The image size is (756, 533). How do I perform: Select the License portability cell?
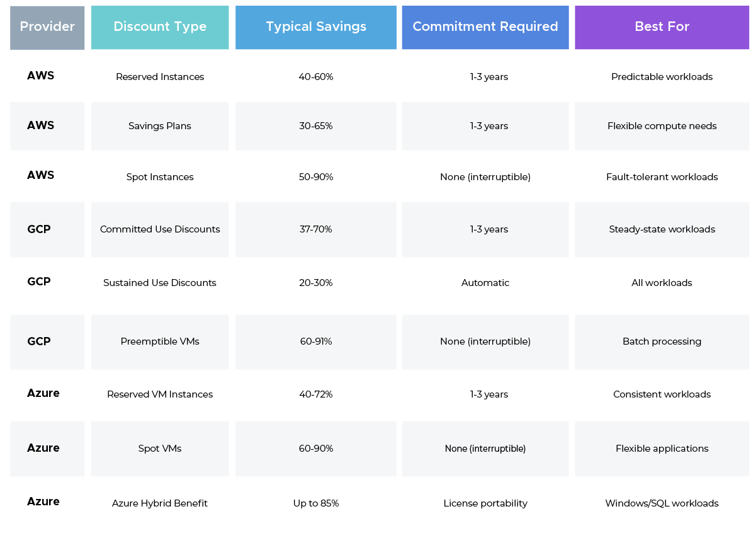tap(485, 503)
